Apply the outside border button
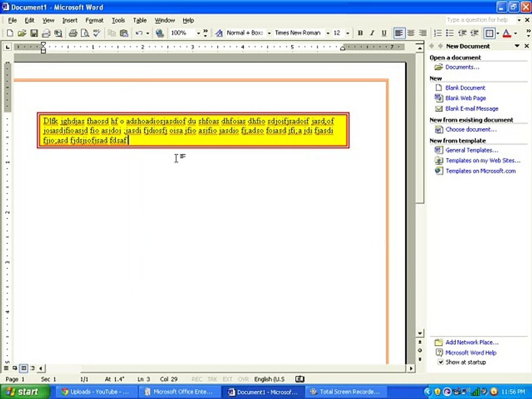The image size is (532, 399). click(489, 33)
